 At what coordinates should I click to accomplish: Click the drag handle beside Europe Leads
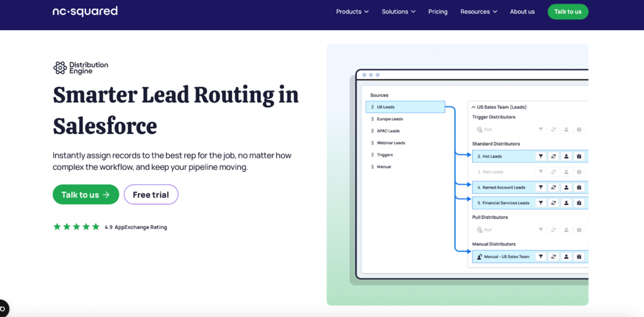372,119
